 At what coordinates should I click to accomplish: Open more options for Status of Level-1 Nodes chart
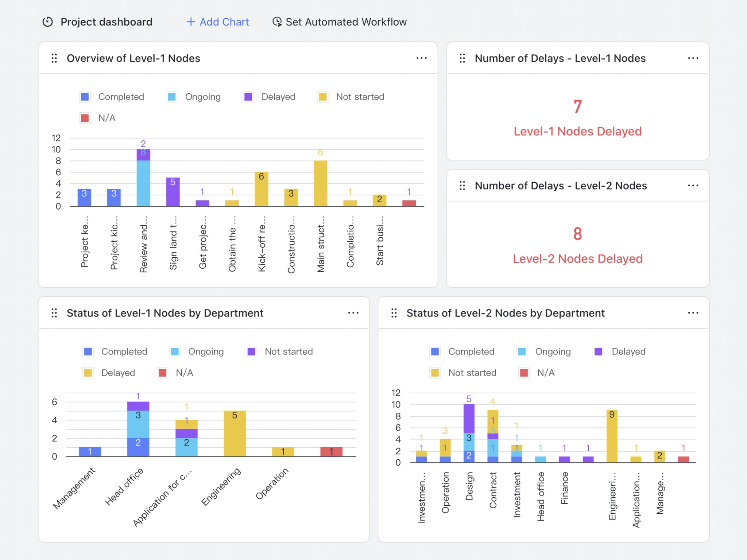click(x=353, y=313)
